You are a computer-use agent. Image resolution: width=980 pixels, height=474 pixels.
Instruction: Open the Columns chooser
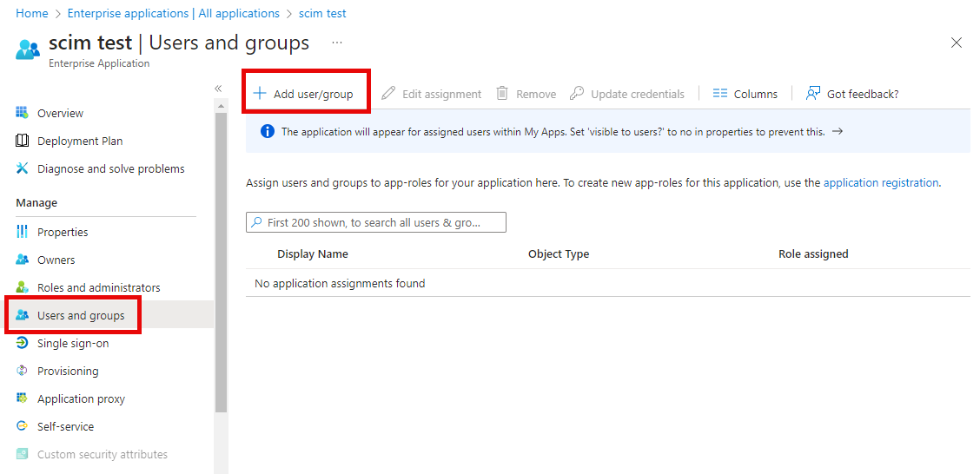pos(745,94)
